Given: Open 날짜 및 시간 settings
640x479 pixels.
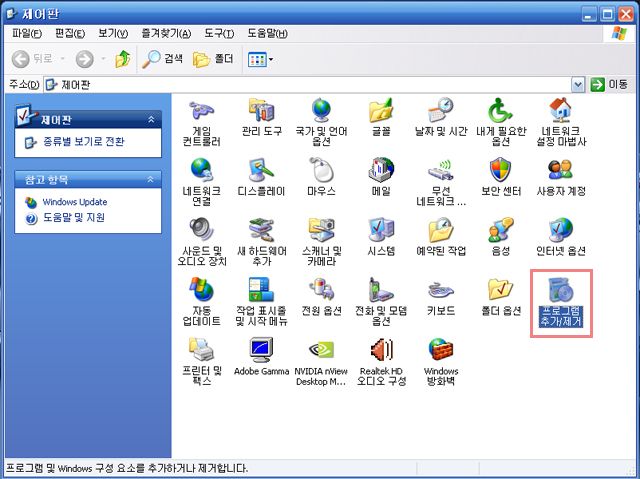Looking at the screenshot, I should pyautogui.click(x=441, y=118).
